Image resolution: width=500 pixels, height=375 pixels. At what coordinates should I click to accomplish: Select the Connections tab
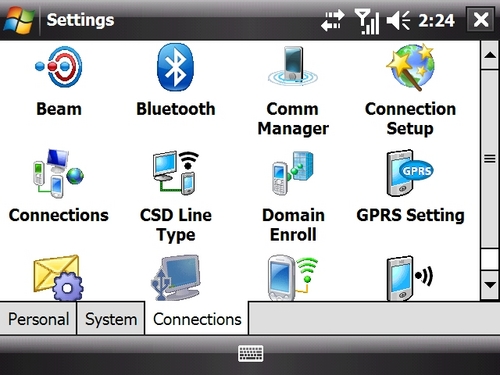[197, 319]
